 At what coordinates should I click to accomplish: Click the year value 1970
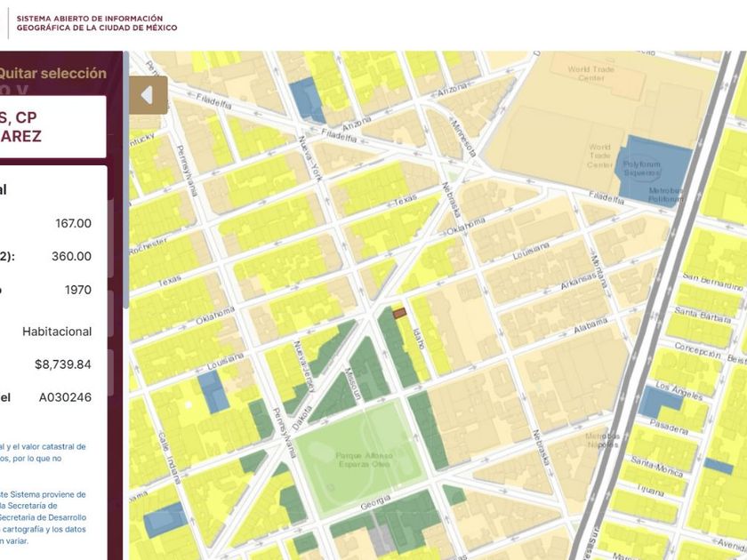(78, 290)
